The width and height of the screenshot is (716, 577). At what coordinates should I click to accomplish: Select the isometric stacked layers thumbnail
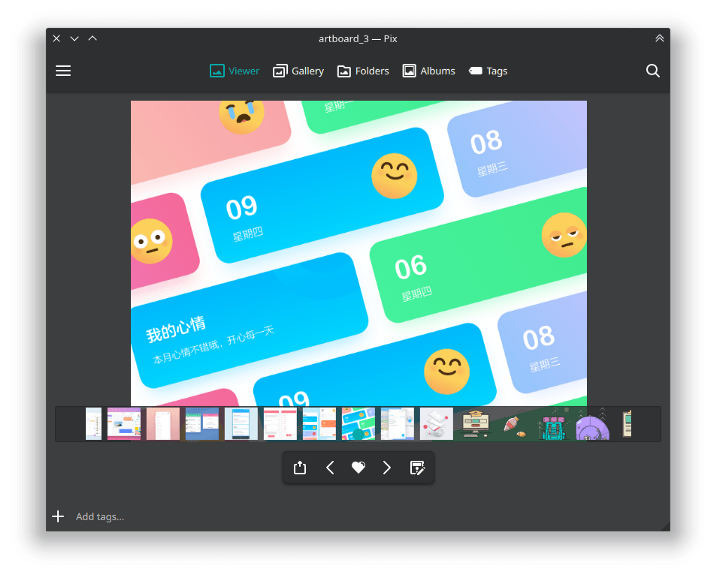tap(436, 424)
